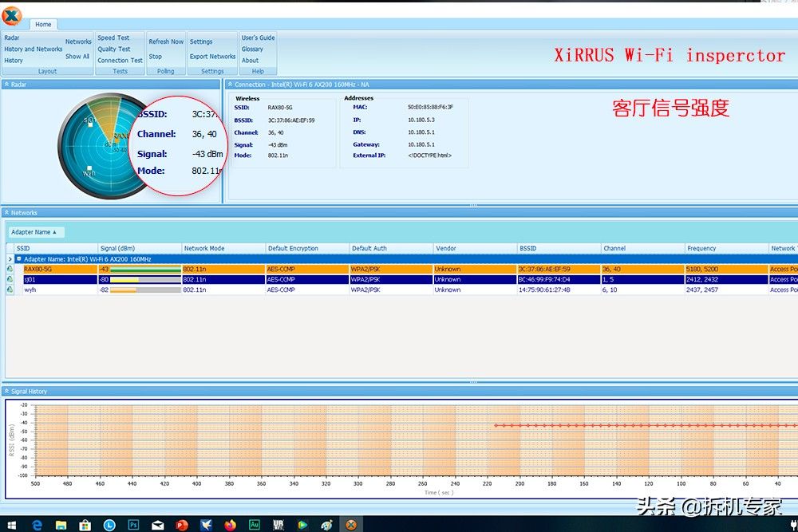This screenshot has height=532, width=798.
Task: Collapse the Signal History panel chevron
Action: (6, 392)
